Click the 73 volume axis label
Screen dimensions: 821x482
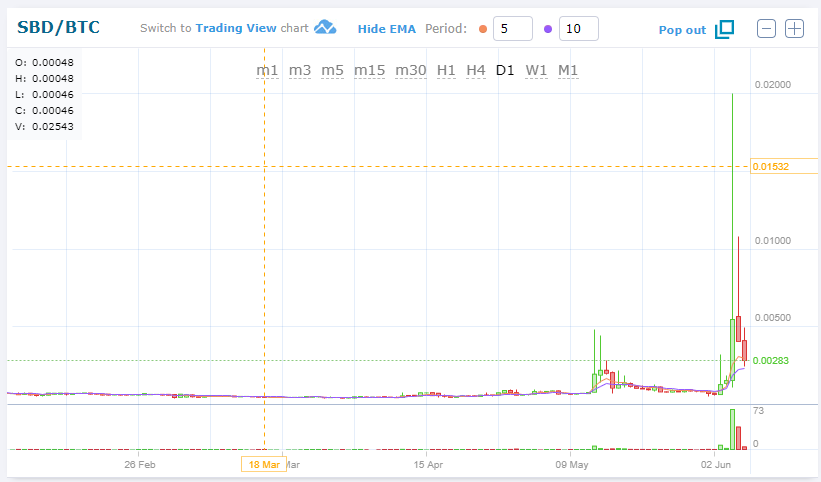pyautogui.click(x=758, y=411)
